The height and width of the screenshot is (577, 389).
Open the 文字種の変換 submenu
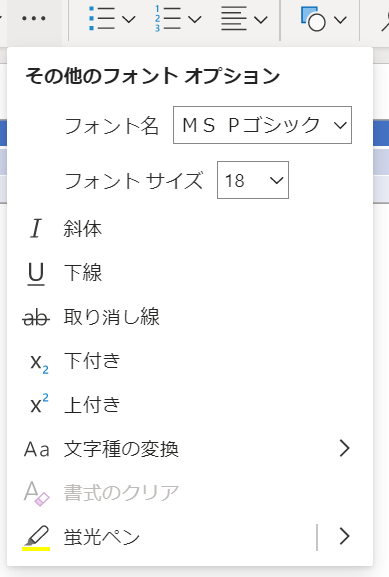tap(190, 449)
